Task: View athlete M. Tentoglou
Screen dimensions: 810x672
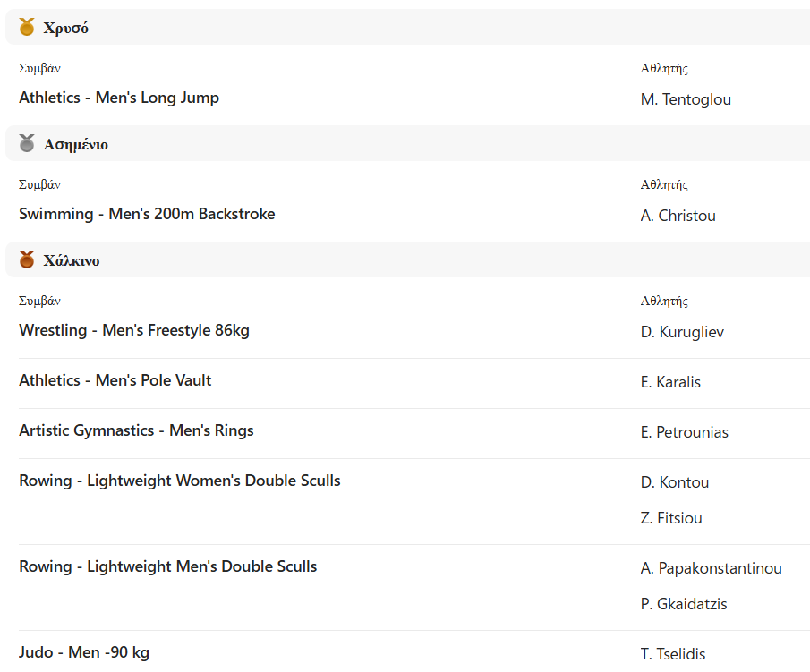Action: 686,99
